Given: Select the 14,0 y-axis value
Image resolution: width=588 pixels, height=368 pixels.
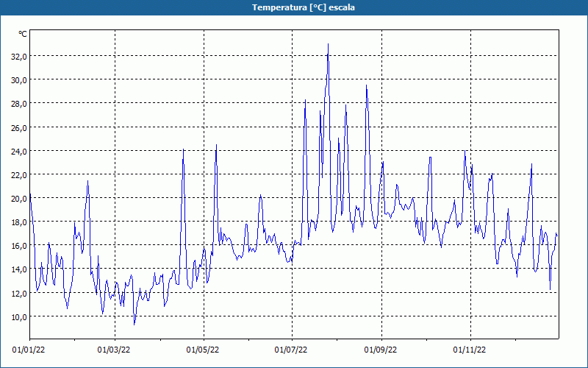Looking at the screenshot, I should pyautogui.click(x=19, y=269).
